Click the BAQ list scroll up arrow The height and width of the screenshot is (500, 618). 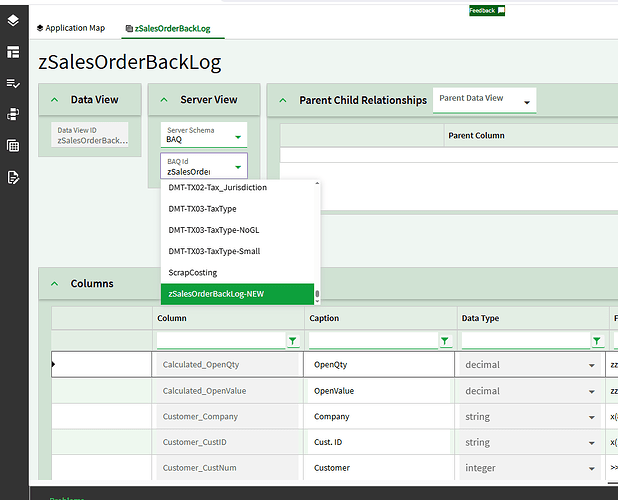317,184
